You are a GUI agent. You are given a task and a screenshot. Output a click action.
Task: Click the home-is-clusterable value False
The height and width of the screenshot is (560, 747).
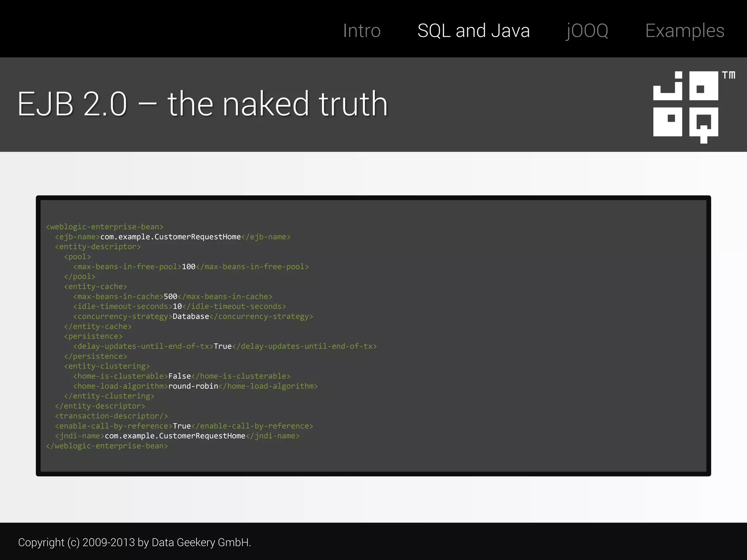pos(179,376)
